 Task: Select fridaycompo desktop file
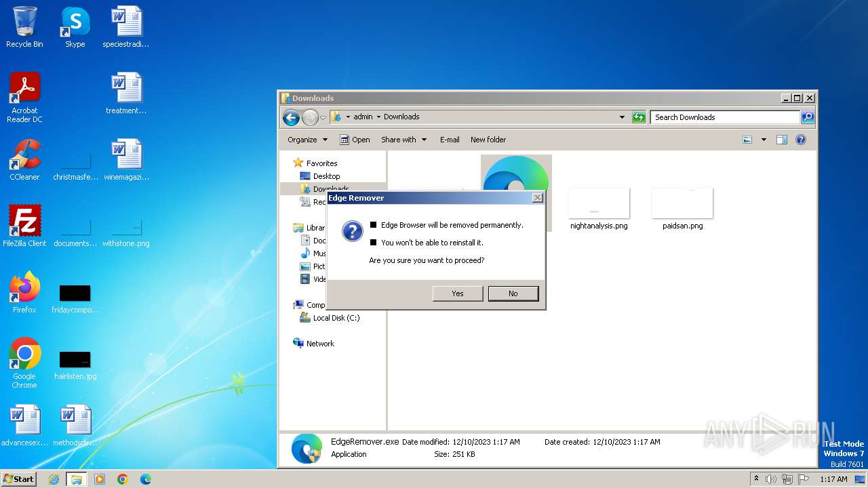point(75,298)
